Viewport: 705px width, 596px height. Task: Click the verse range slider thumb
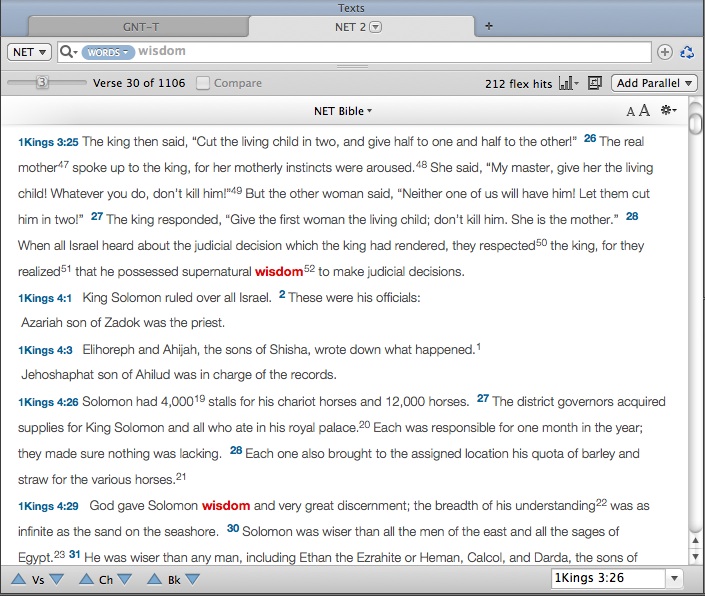pos(42,84)
